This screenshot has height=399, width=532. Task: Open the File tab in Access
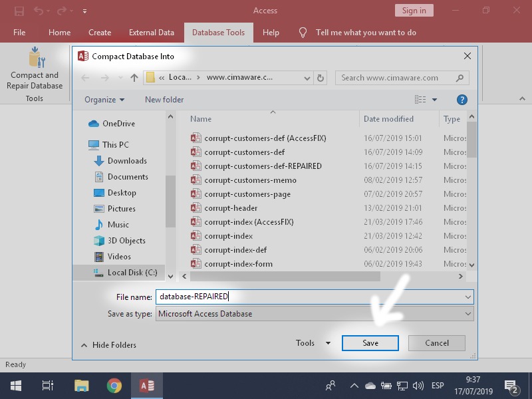pos(19,33)
